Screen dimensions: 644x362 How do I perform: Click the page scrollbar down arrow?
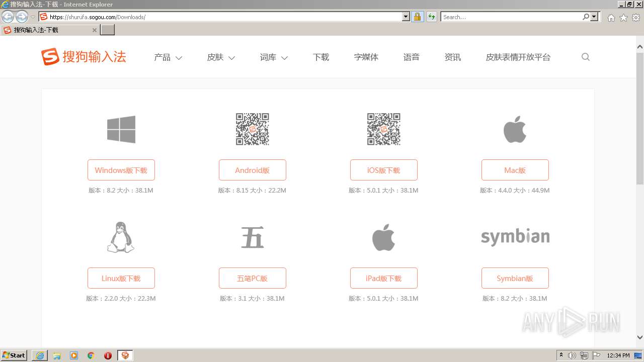click(640, 337)
